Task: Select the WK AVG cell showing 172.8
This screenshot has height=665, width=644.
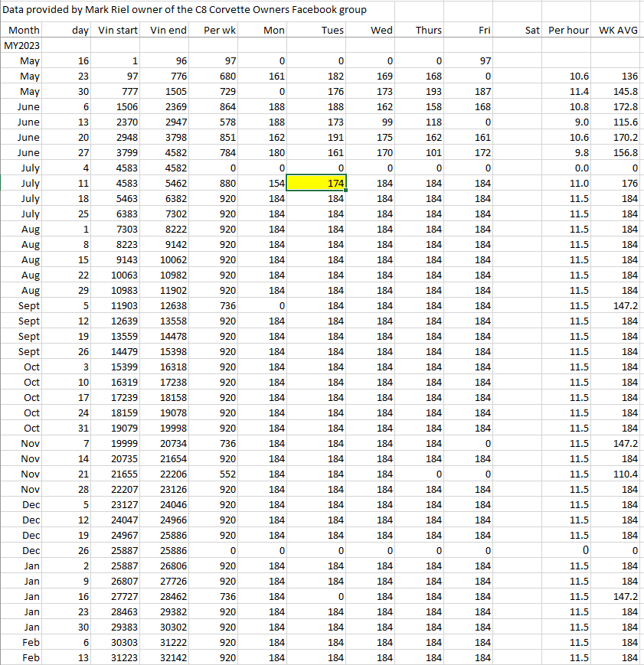Action: [619, 106]
